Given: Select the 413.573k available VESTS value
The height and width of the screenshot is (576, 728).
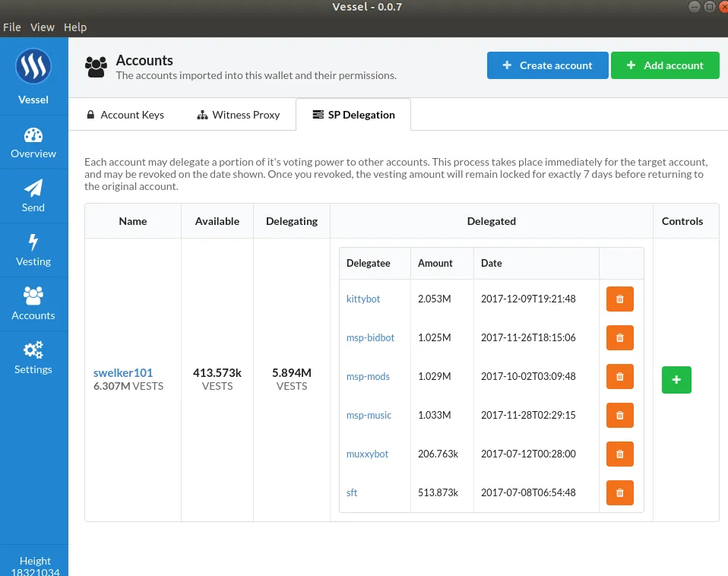Looking at the screenshot, I should click(217, 372).
